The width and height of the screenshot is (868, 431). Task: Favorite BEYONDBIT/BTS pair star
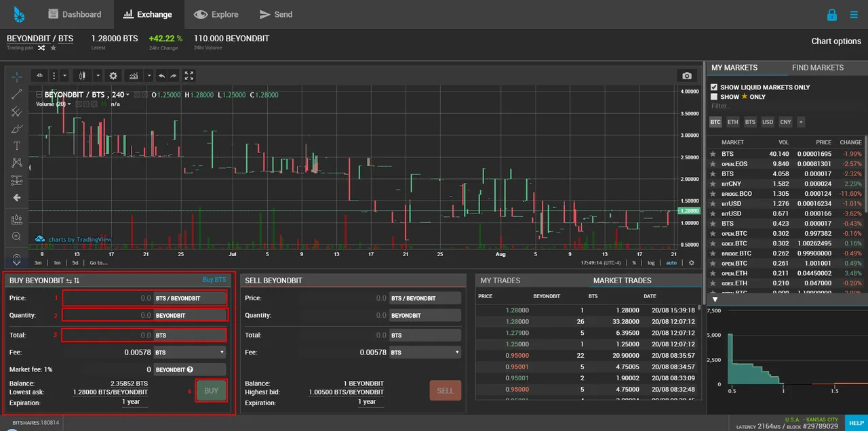pyautogui.click(x=54, y=48)
